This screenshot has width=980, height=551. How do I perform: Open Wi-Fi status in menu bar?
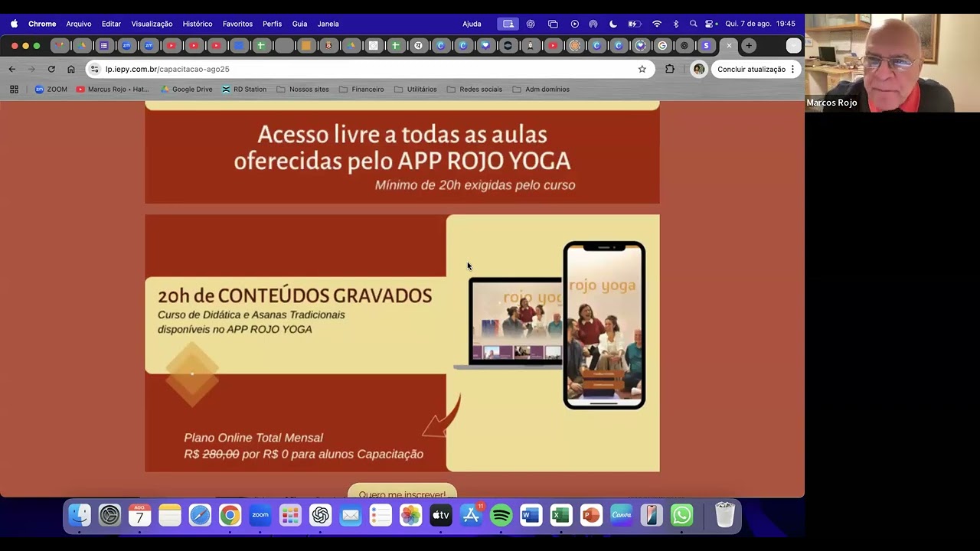[x=657, y=24]
